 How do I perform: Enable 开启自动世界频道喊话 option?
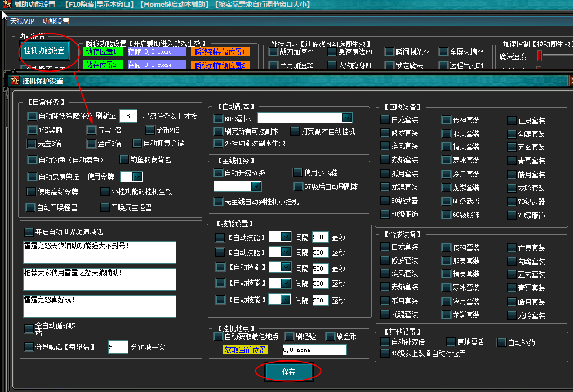click(x=29, y=232)
